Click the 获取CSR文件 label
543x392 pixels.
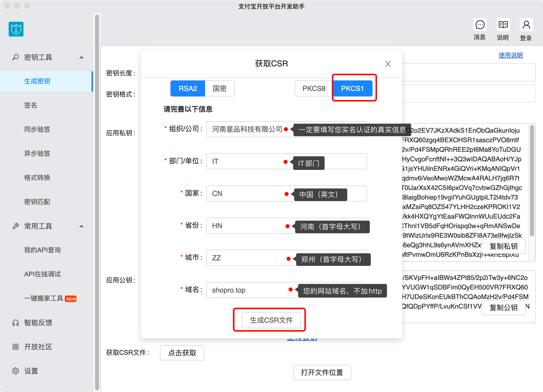[x=127, y=353]
